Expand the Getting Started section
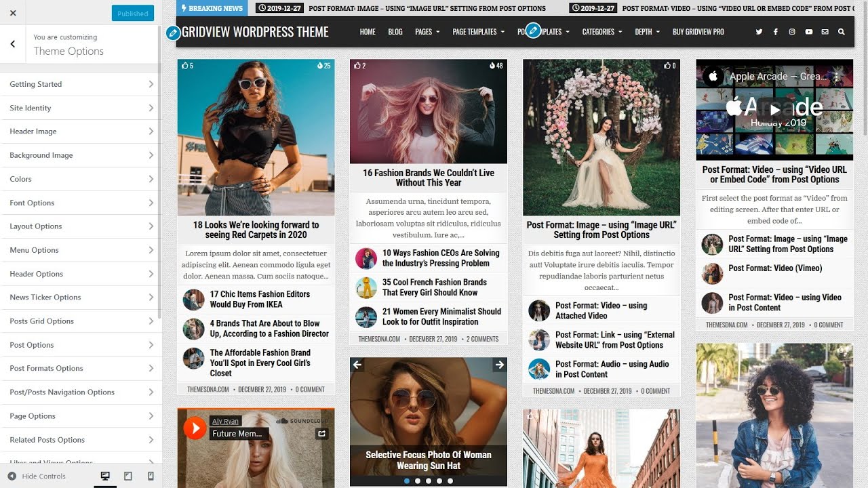Viewport: 868px width, 488px height. [x=81, y=84]
